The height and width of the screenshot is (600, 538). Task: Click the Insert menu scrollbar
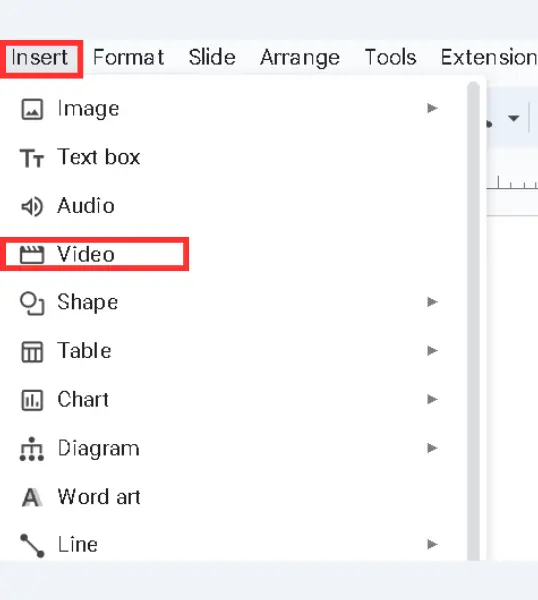473,321
